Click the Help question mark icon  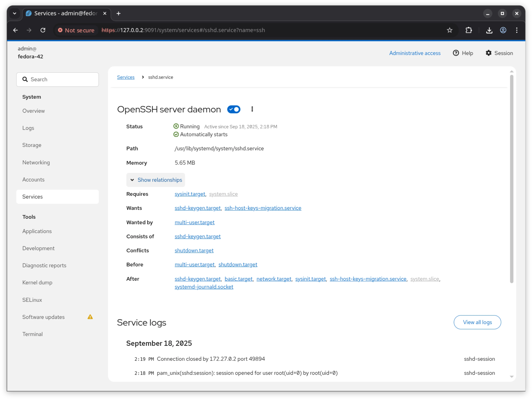pos(456,53)
